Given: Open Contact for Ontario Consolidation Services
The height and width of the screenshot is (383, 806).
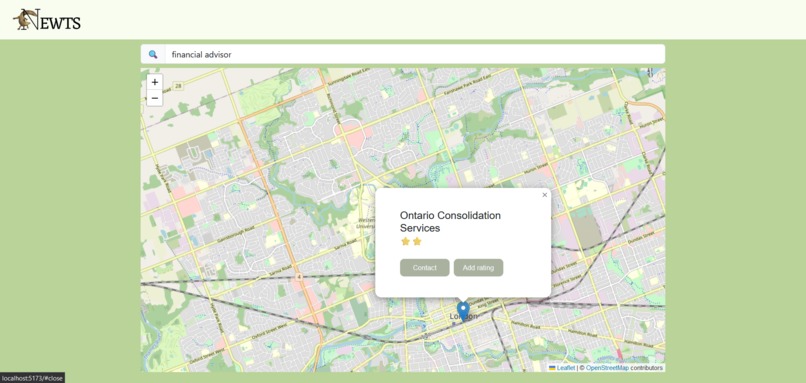Looking at the screenshot, I should [425, 267].
